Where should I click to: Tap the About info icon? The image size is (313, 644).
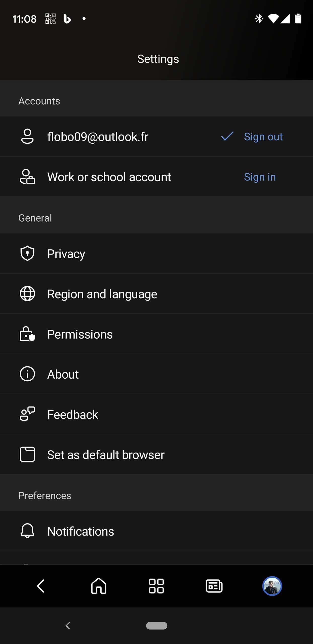click(27, 374)
